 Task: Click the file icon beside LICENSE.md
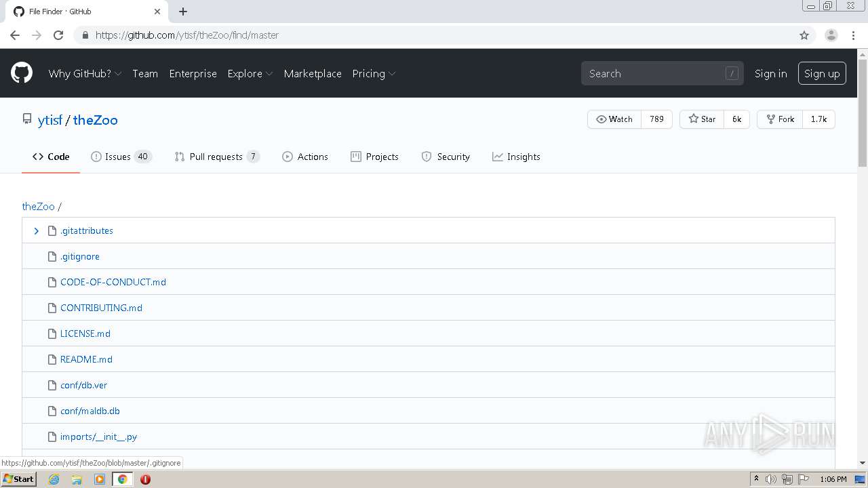point(52,333)
